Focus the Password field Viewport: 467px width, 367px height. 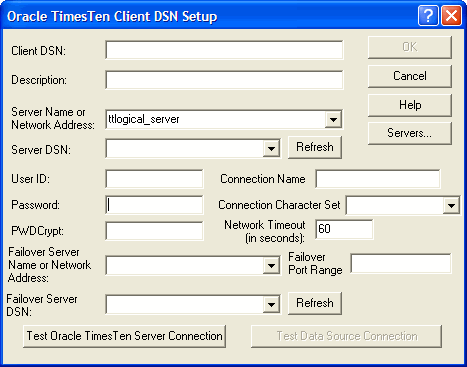pos(154,205)
